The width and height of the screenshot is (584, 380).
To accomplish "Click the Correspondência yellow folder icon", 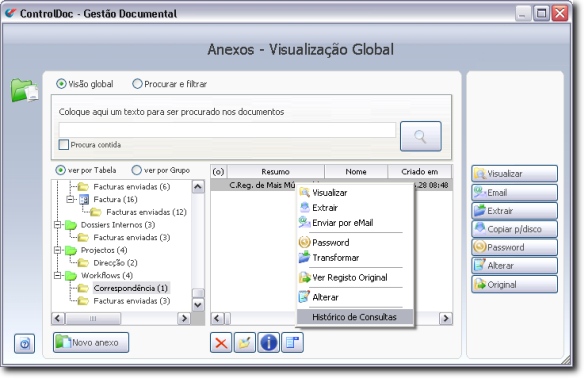I will (x=83, y=288).
